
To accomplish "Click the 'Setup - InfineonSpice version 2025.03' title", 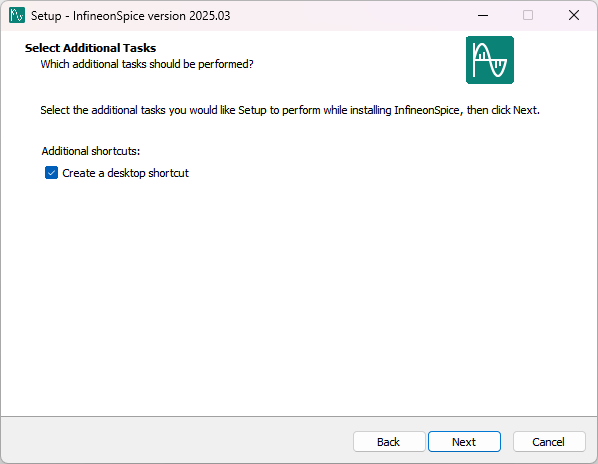I will coord(130,16).
